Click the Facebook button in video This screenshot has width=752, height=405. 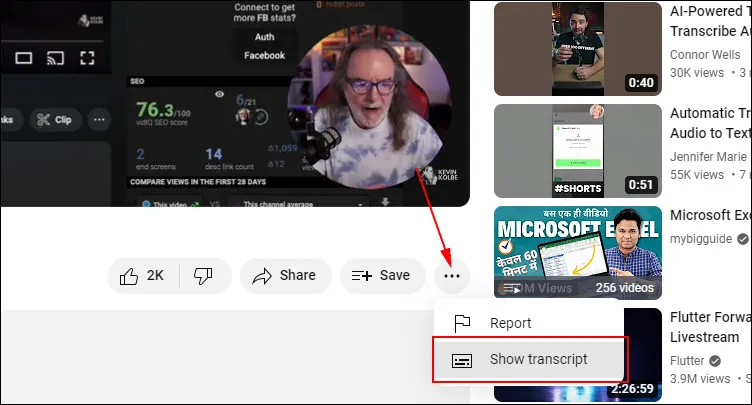pyautogui.click(x=264, y=56)
